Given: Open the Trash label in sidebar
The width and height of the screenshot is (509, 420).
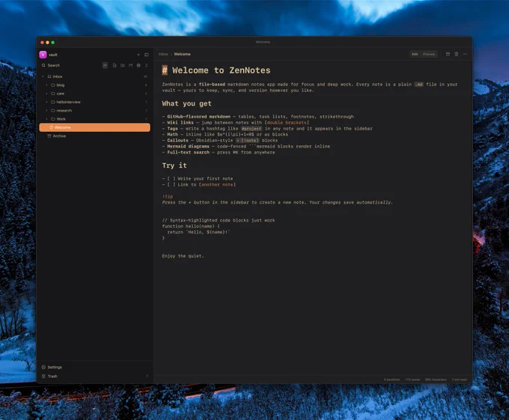Looking at the screenshot, I should (52, 376).
